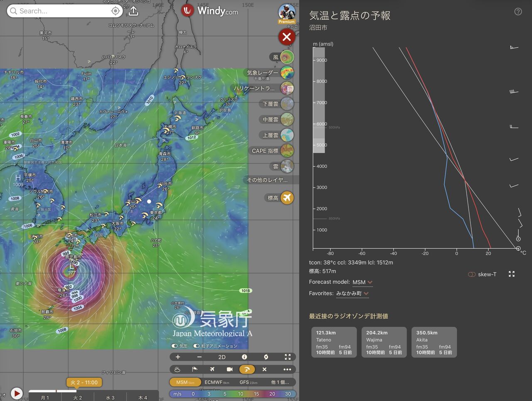Click the Windy.com logo
Image resolution: width=532 pixels, height=401 pixels.
coord(210,11)
